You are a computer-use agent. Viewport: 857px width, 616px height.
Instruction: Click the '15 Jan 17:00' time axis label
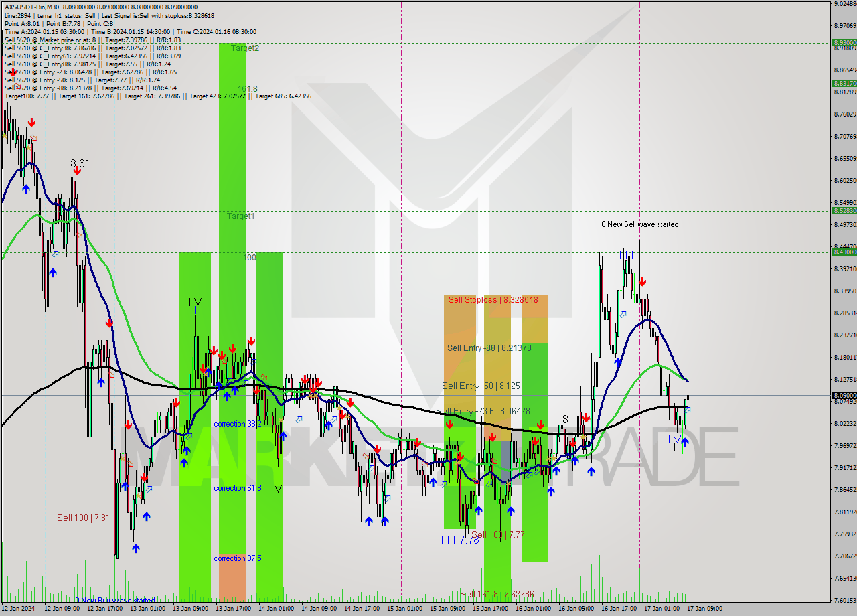click(x=491, y=609)
